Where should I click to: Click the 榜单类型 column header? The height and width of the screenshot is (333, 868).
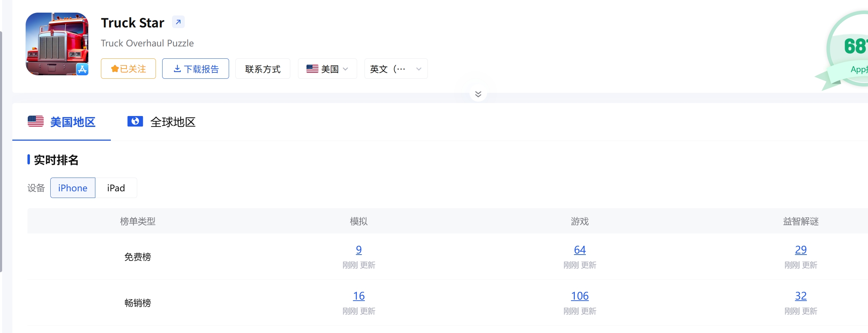[x=138, y=221]
